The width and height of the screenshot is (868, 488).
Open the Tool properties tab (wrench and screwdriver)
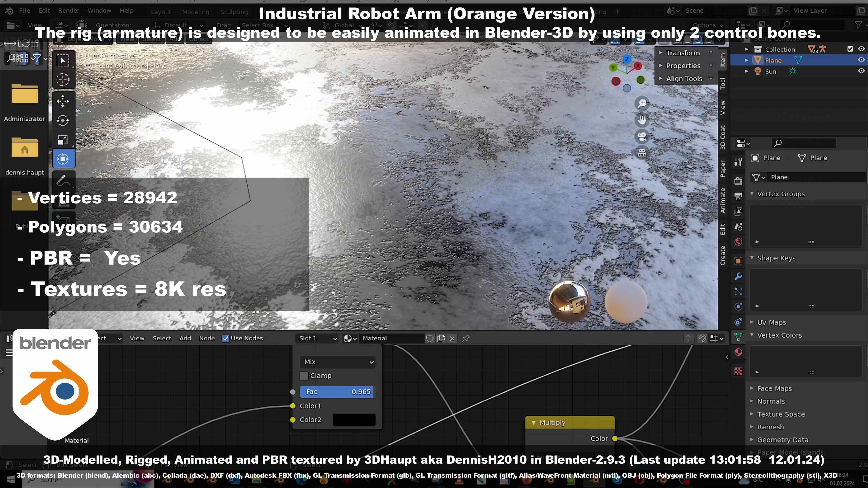pyautogui.click(x=738, y=162)
